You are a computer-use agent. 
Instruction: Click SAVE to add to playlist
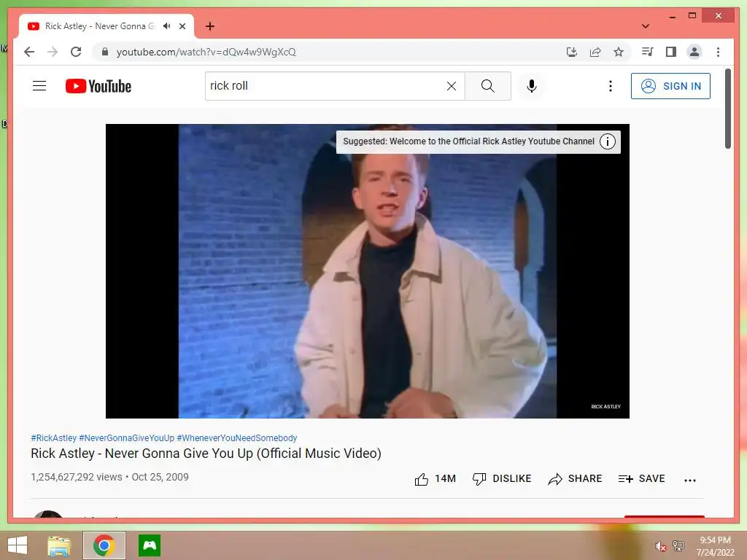(641, 478)
